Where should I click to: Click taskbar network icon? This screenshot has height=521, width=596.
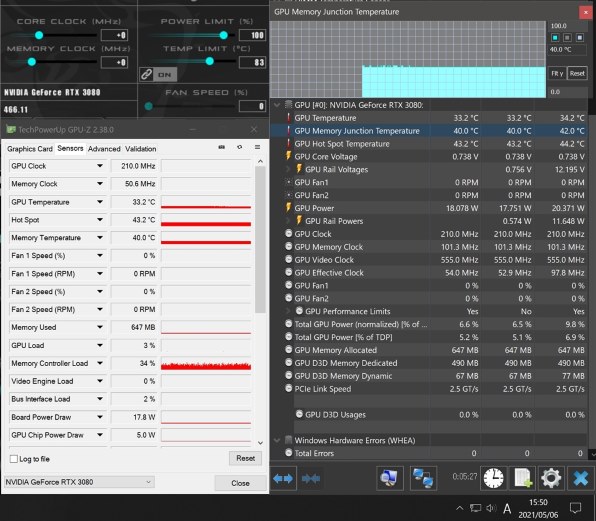click(x=476, y=508)
